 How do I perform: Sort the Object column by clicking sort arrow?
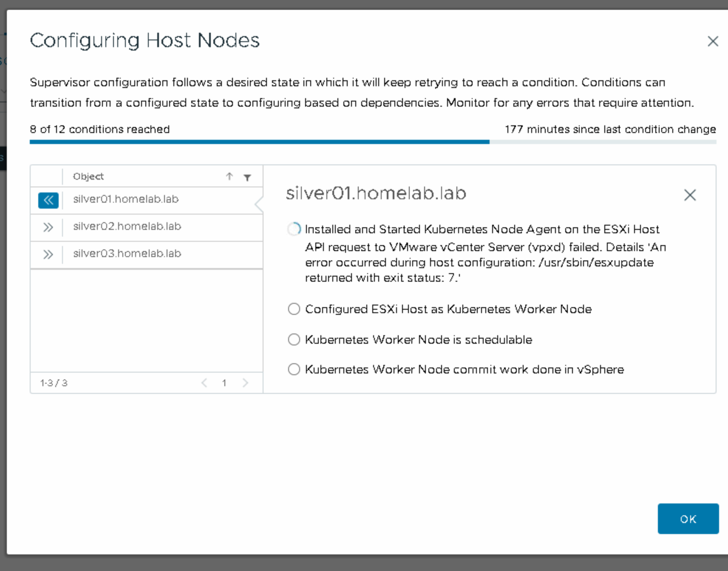tap(229, 177)
